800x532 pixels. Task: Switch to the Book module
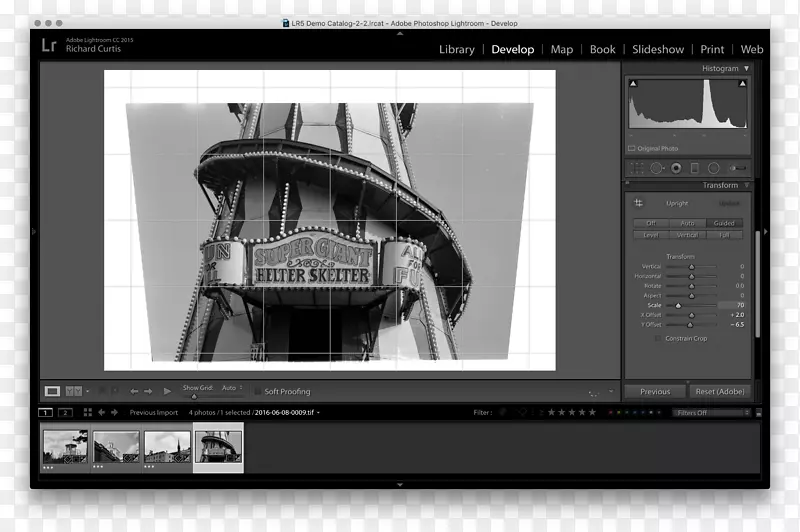[603, 49]
